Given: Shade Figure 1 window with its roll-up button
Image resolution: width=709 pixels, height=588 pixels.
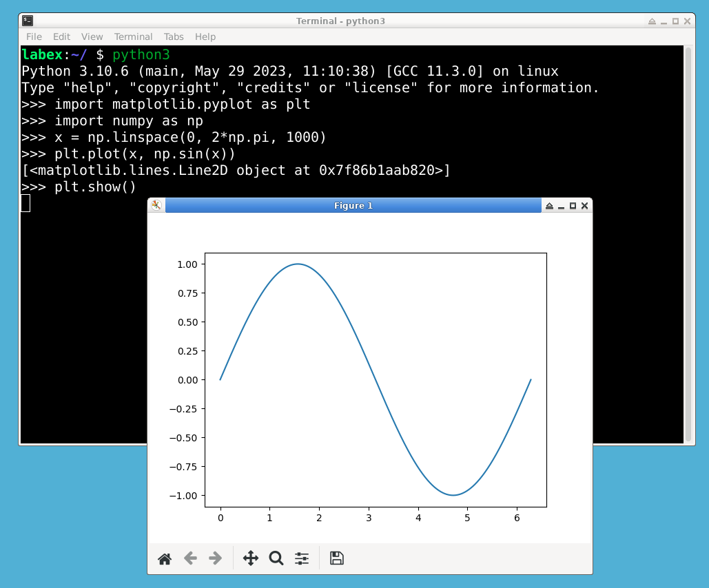Looking at the screenshot, I should click(x=549, y=205).
